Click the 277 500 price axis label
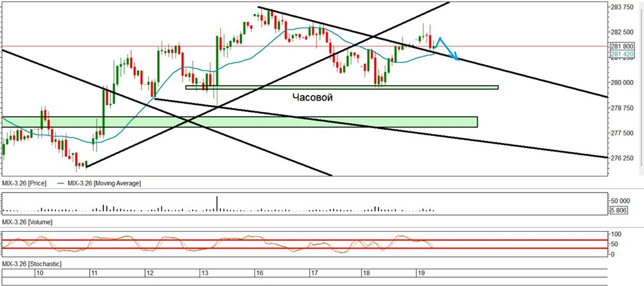644x286 pixels. point(622,133)
